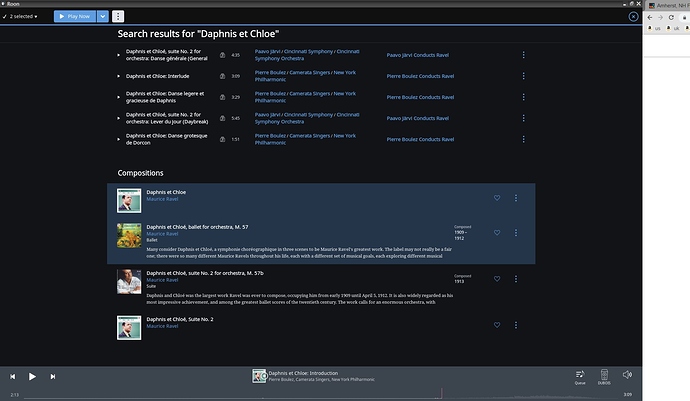The image size is (690, 401).
Task: Play the Daphnis et Chloe: Interlude track
Action: 118,76
